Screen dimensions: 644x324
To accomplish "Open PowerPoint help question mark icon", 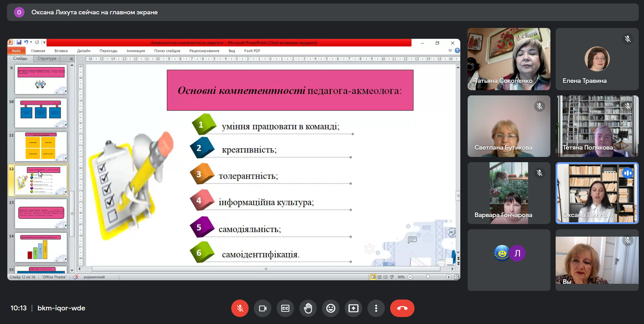I will (x=457, y=51).
